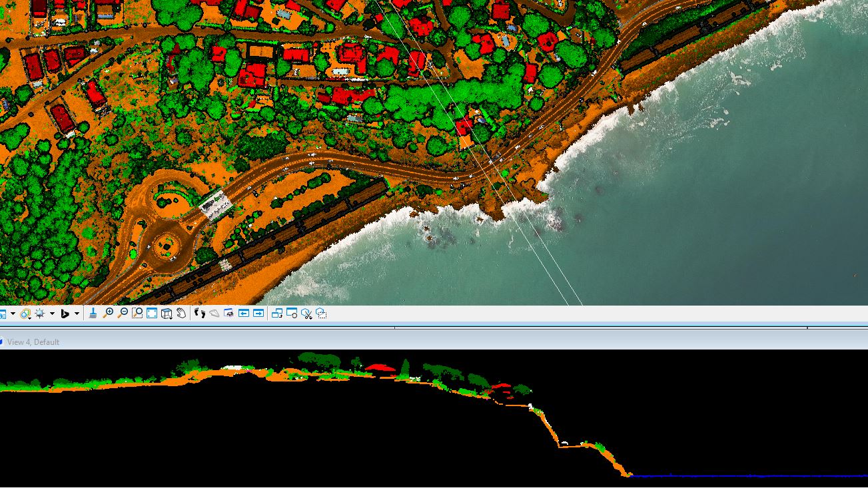The width and height of the screenshot is (868, 488).
Task: Click the sun-shaped brightness adjust icon
Action: coord(40,314)
